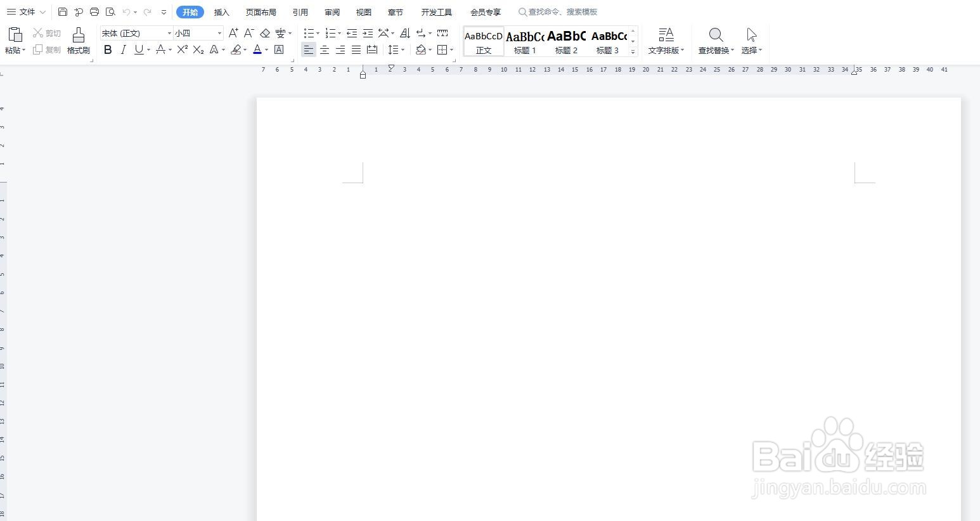Open underline style dropdown arrow
The width and height of the screenshot is (980, 521).
click(x=148, y=49)
